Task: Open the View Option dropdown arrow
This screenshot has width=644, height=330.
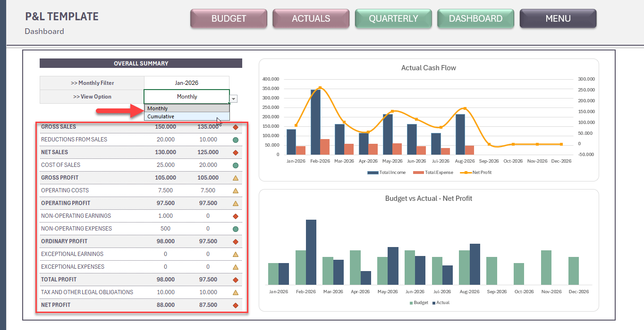Action: 233,98
